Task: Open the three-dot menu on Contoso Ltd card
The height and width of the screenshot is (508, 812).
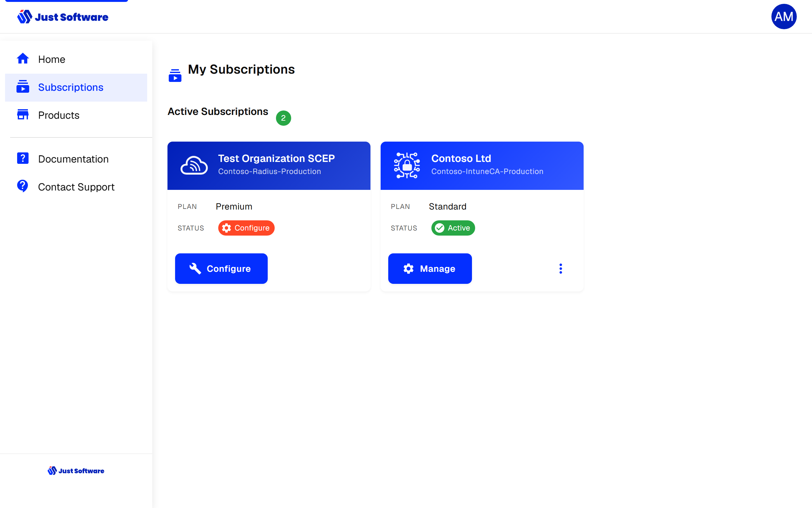Action: point(560,269)
